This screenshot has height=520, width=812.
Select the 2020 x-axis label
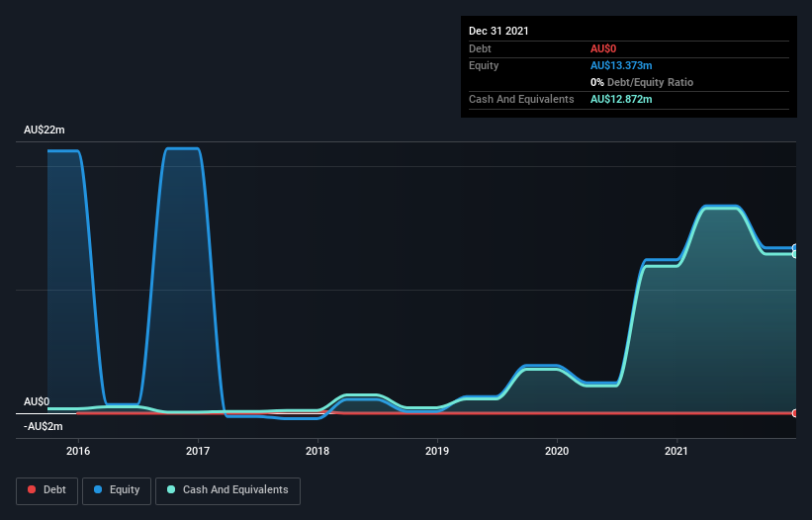point(557,451)
